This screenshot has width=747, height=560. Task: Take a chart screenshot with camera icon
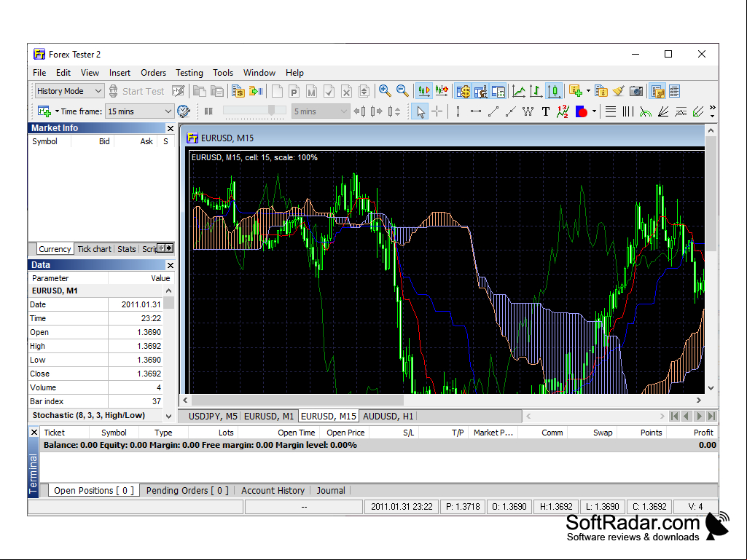[x=636, y=91]
